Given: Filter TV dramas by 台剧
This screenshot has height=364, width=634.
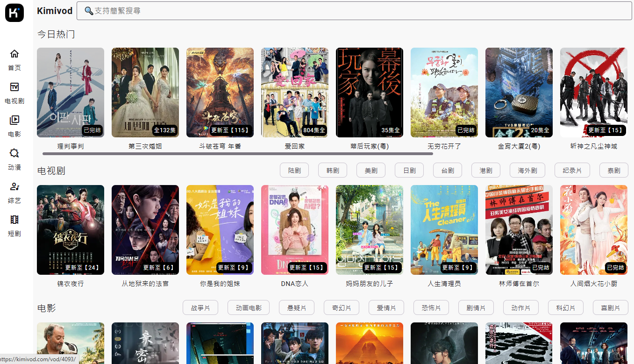Looking at the screenshot, I should 448,171.
